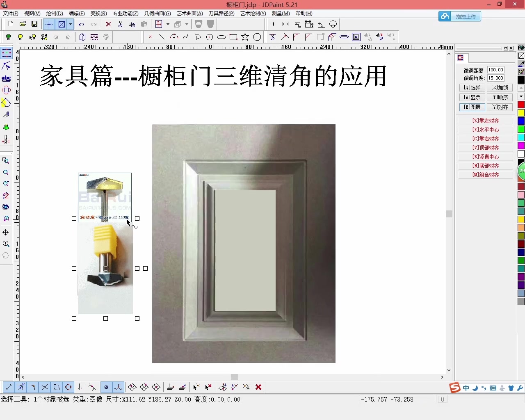Click the [X]水平中心 alignment button
This screenshot has width=525, height=420.
click(485, 129)
